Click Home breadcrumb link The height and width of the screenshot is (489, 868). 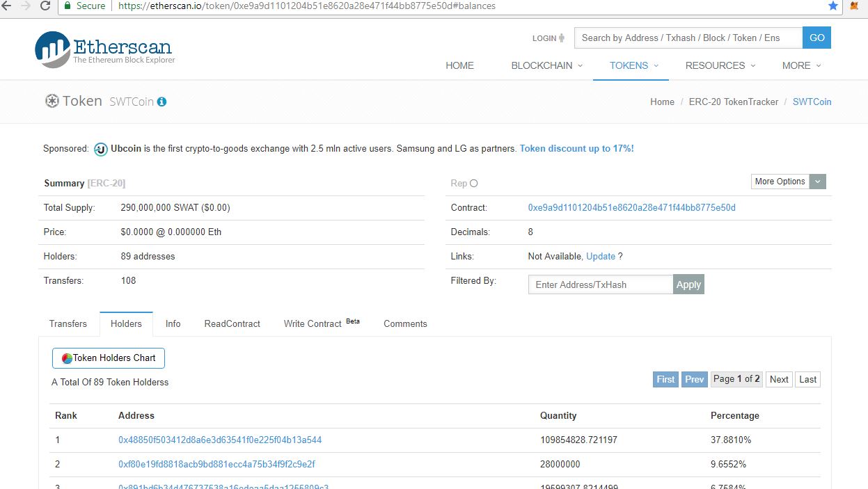tap(662, 102)
